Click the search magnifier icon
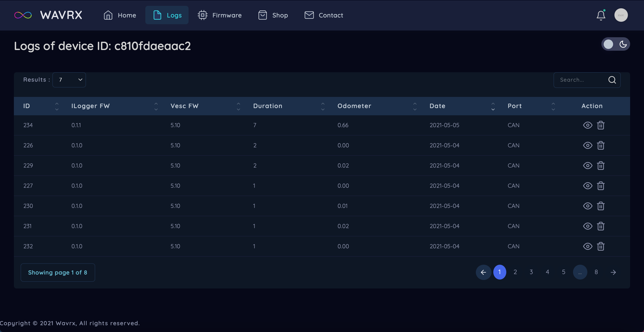 click(612, 80)
